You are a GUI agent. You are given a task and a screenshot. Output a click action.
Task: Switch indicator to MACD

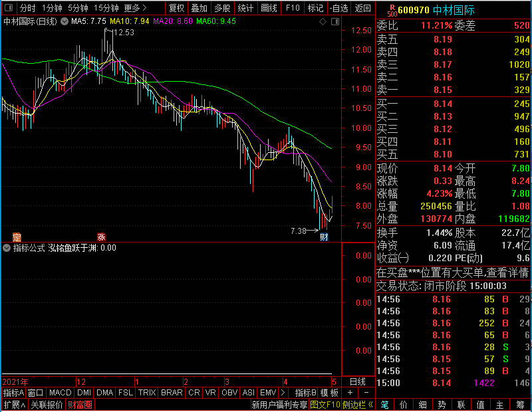point(60,393)
